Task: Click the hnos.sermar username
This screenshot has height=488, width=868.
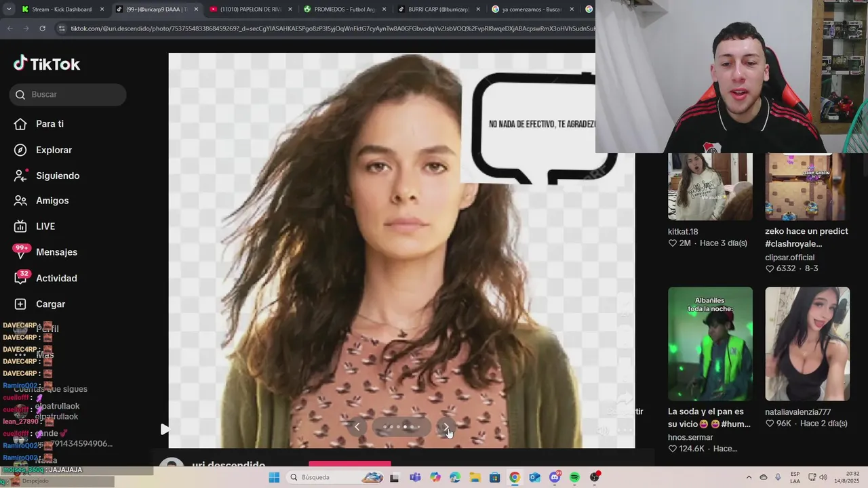Action: (x=690, y=437)
